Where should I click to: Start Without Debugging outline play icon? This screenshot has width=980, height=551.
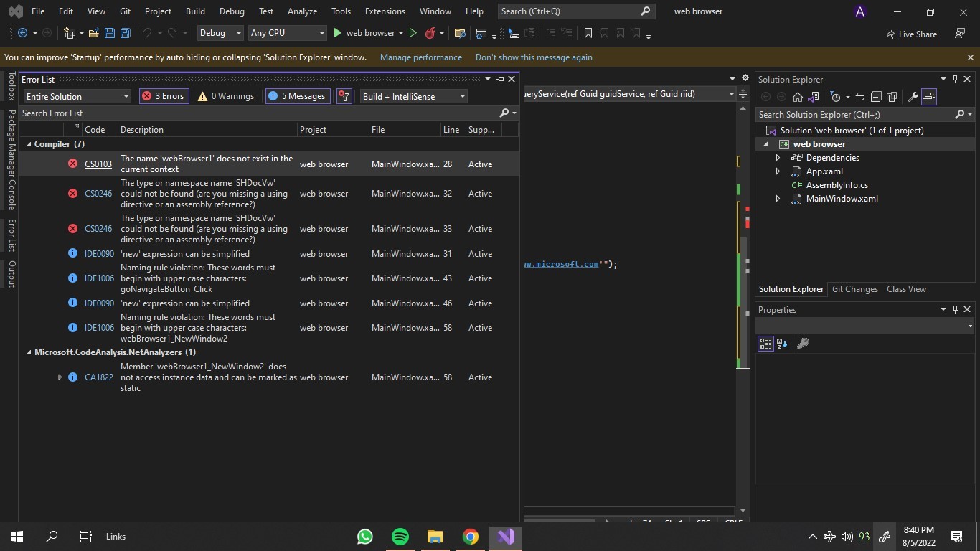click(x=413, y=33)
